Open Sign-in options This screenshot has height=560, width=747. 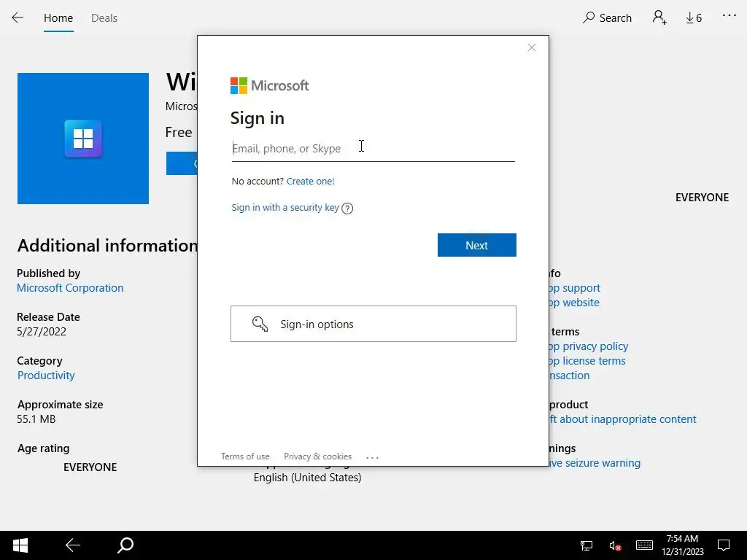click(373, 324)
